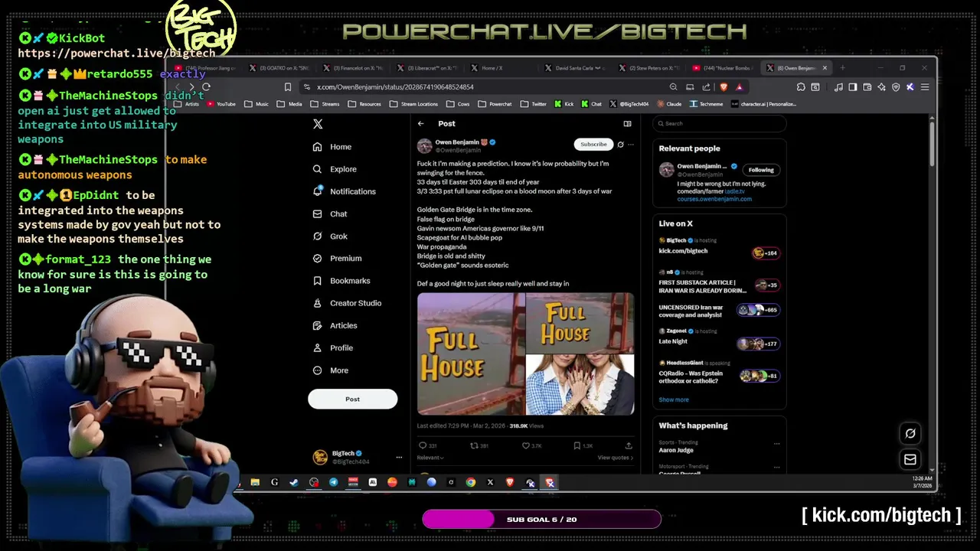Open Chat in the X sidebar
Viewport: 980px width, 551px height.
coord(330,214)
